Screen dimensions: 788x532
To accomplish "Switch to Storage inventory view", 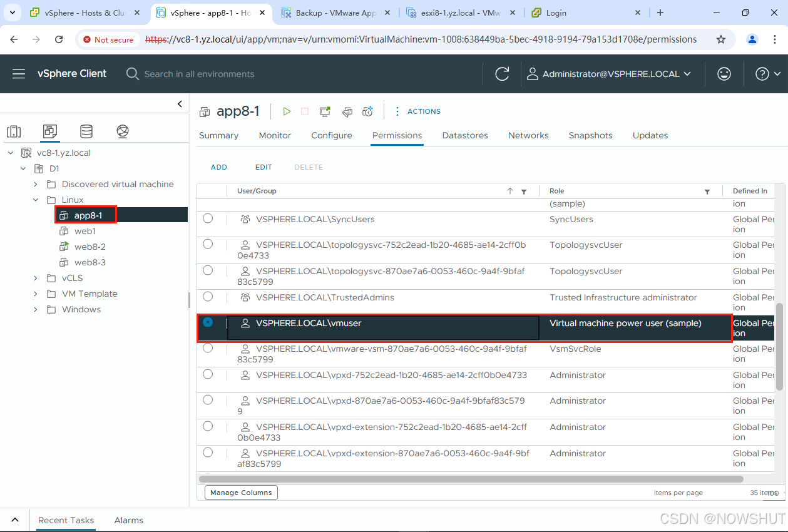I will click(86, 131).
